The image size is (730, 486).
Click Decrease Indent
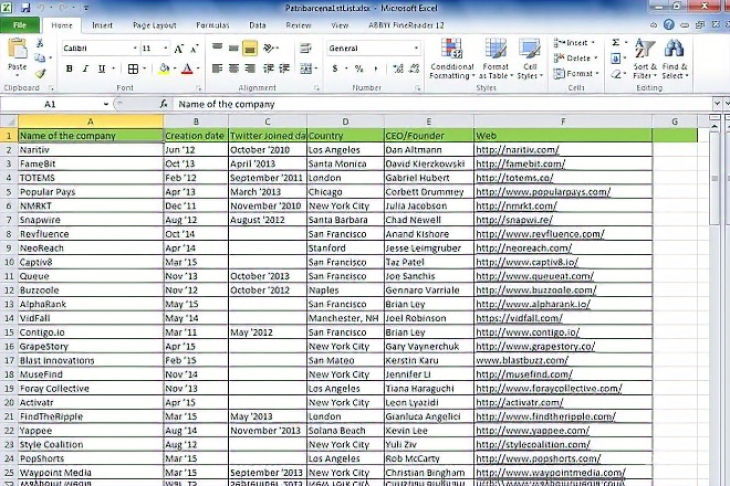[x=268, y=69]
